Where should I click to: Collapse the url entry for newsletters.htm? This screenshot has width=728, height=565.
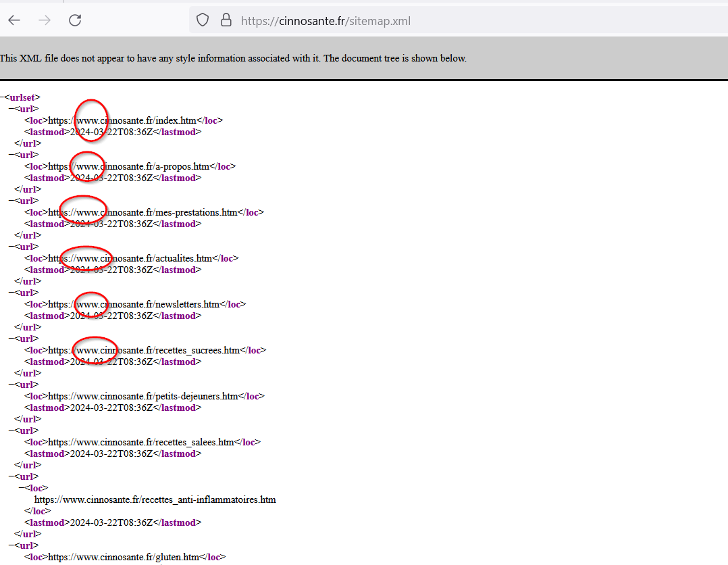tap(11, 293)
